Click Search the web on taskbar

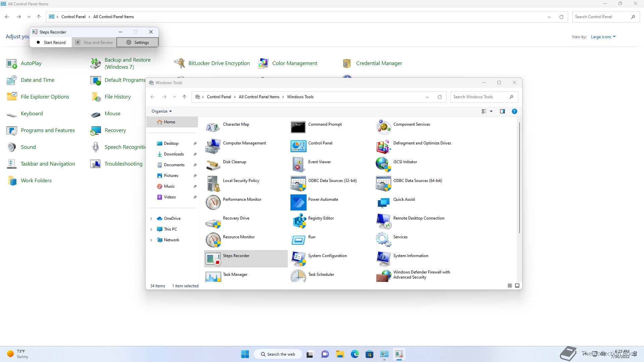coord(278,354)
